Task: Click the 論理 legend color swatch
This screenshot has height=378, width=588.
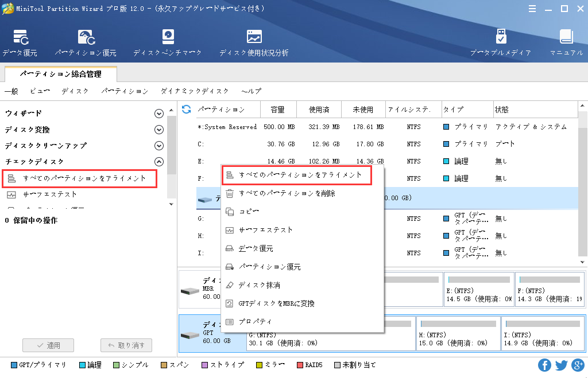Action: tap(82, 365)
